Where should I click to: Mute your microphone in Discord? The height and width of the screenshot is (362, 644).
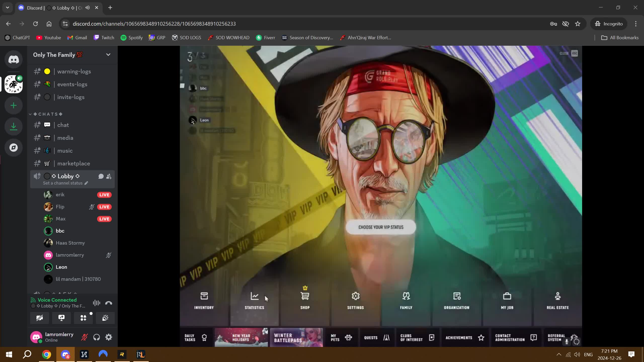[84, 337]
